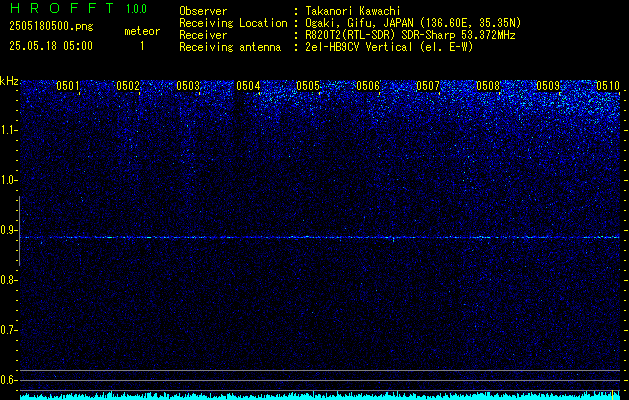Click the 0.6 frequency axis label
Image resolution: width=629 pixels, height=400 pixels.
point(8,380)
